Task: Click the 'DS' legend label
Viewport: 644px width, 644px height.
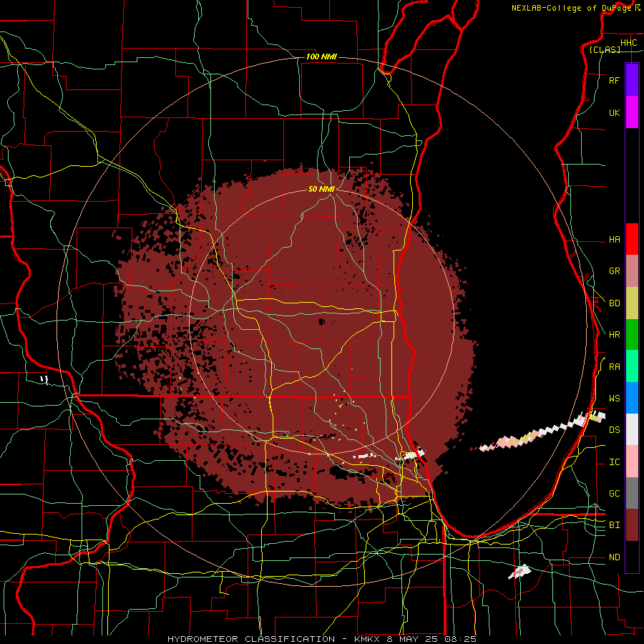Action: [x=614, y=430]
